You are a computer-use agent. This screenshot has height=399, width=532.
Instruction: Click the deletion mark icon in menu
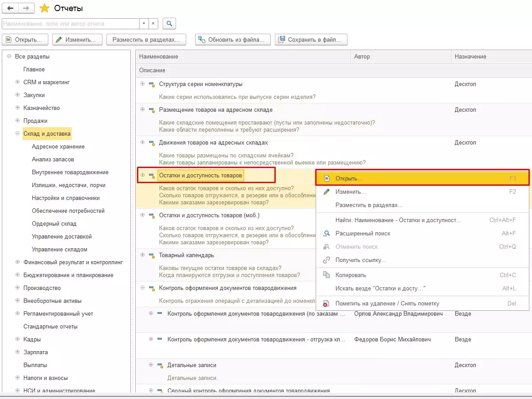[327, 304]
